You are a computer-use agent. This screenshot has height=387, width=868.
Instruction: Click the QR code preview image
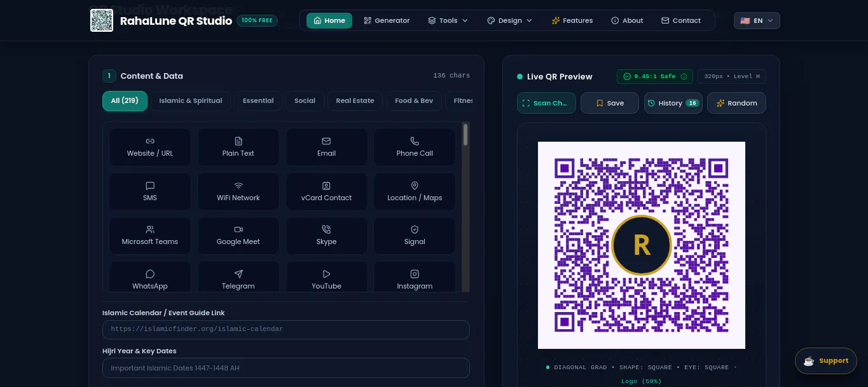641,245
